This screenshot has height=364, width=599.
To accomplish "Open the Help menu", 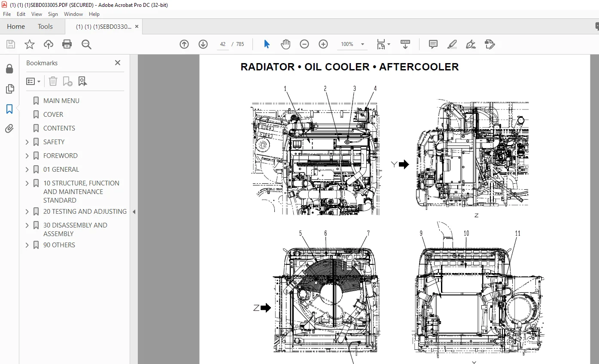I will [x=94, y=14].
